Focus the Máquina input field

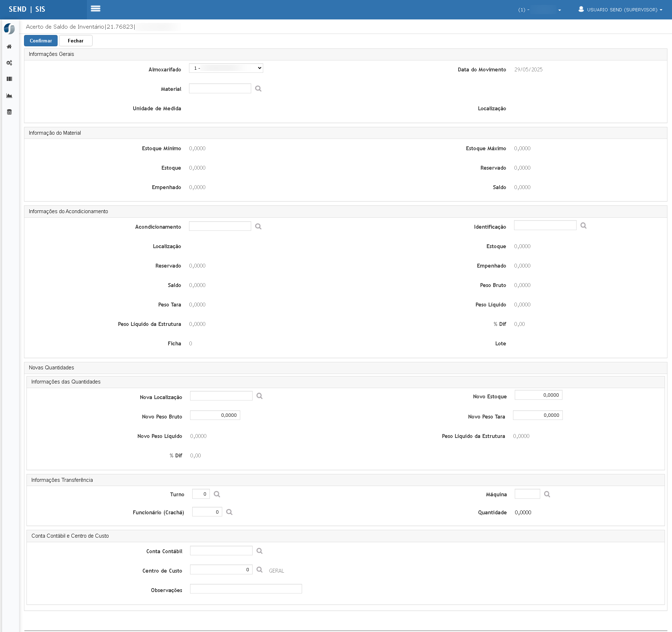coord(527,494)
